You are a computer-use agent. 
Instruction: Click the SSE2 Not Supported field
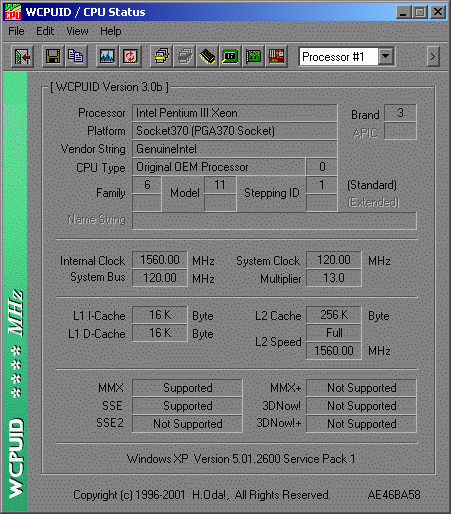coord(187,424)
